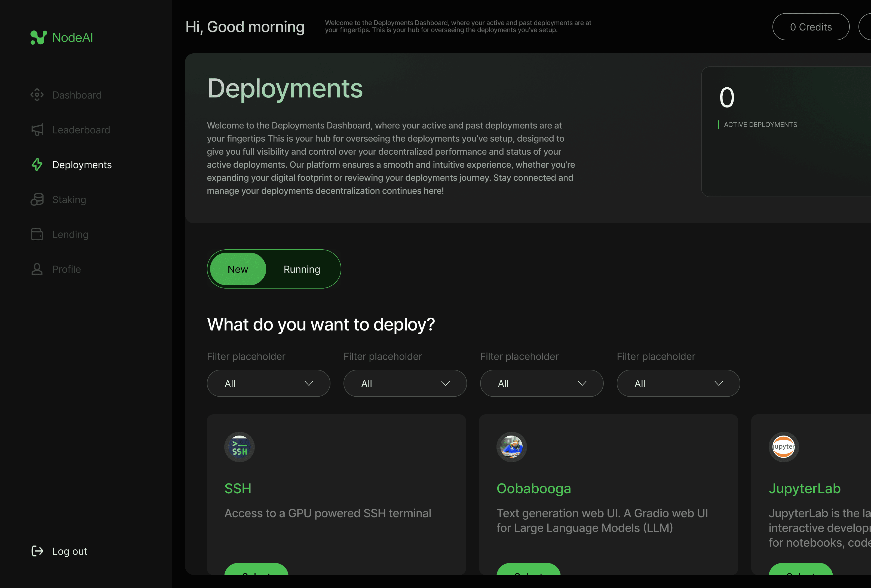The height and width of the screenshot is (588, 871).
Task: Click the NodeAI logo icon
Action: click(39, 38)
